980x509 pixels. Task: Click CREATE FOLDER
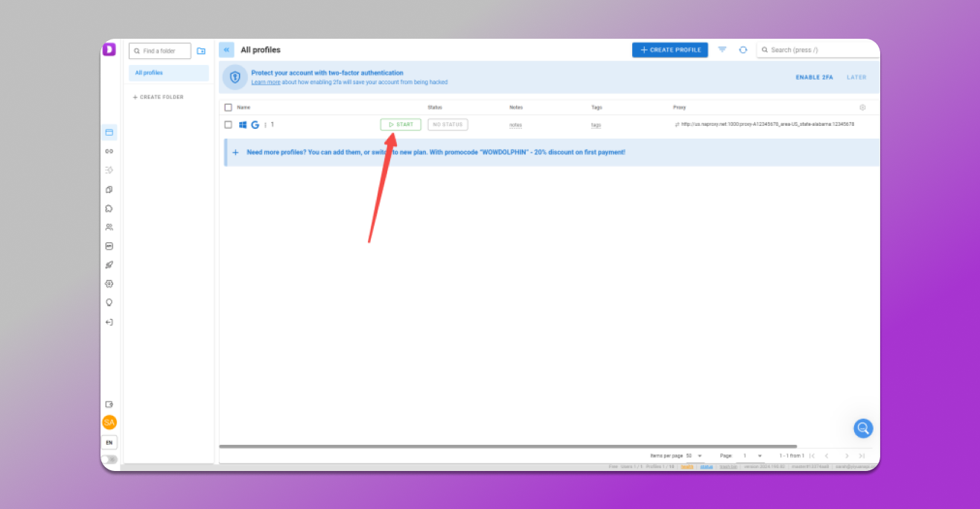pos(158,98)
